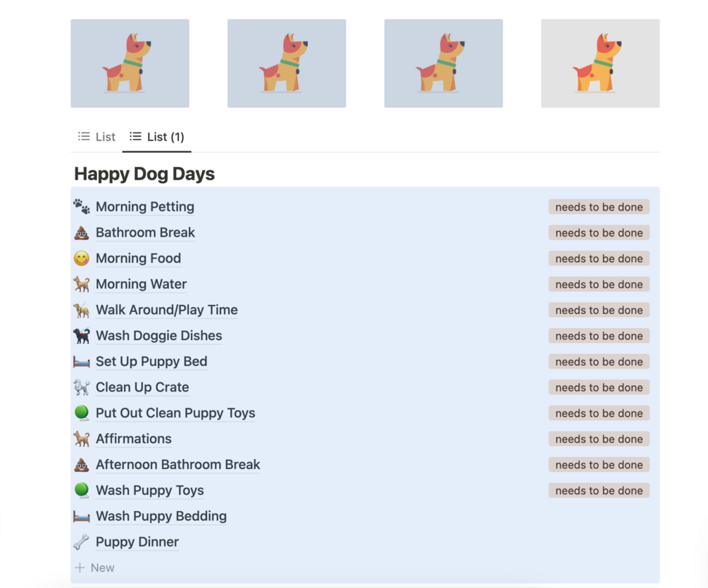Click the plus New row button
708x588 pixels.
click(95, 568)
